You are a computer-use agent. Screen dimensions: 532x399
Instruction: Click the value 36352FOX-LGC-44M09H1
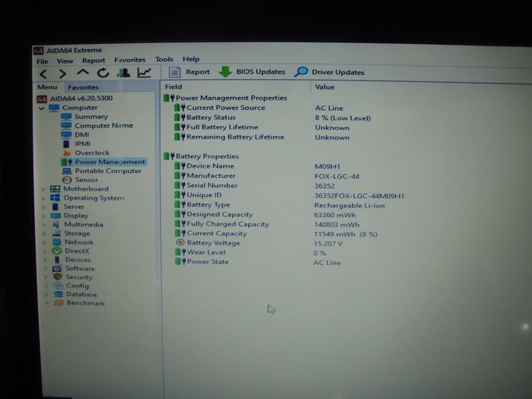(359, 196)
